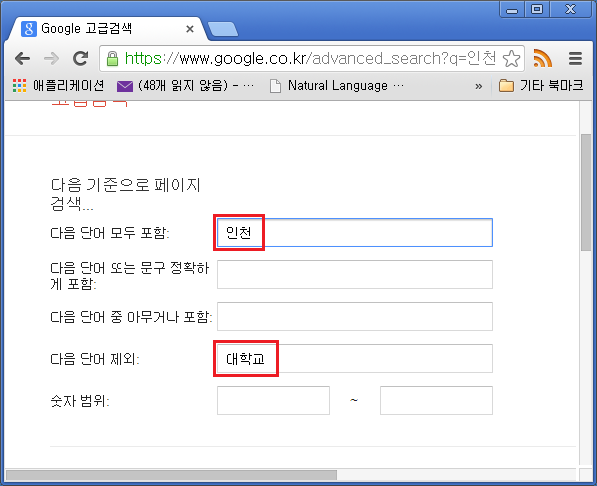Image resolution: width=597 pixels, height=486 pixels.
Task: Reload the page with the refresh icon
Action: pyautogui.click(x=80, y=58)
